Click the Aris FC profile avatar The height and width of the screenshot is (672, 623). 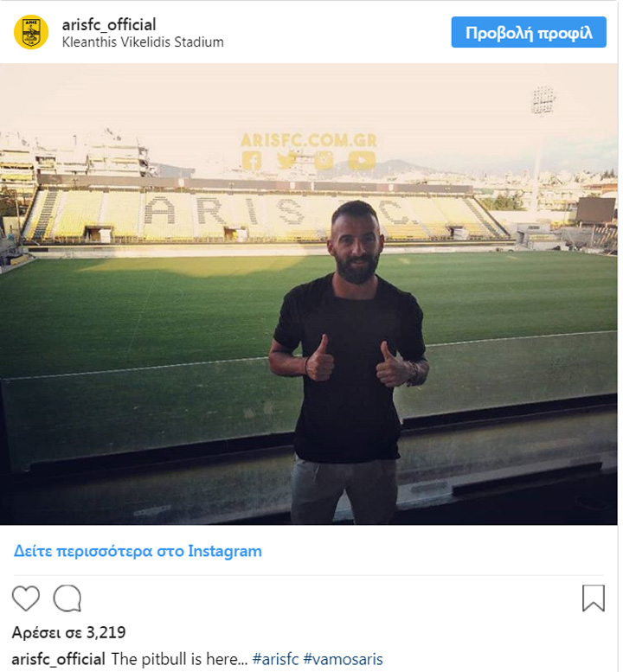point(31,33)
